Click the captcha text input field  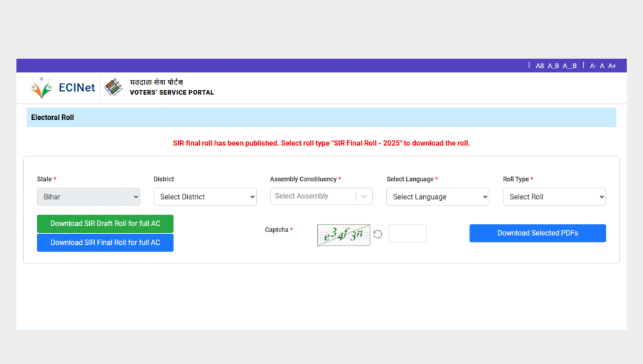[x=407, y=233]
